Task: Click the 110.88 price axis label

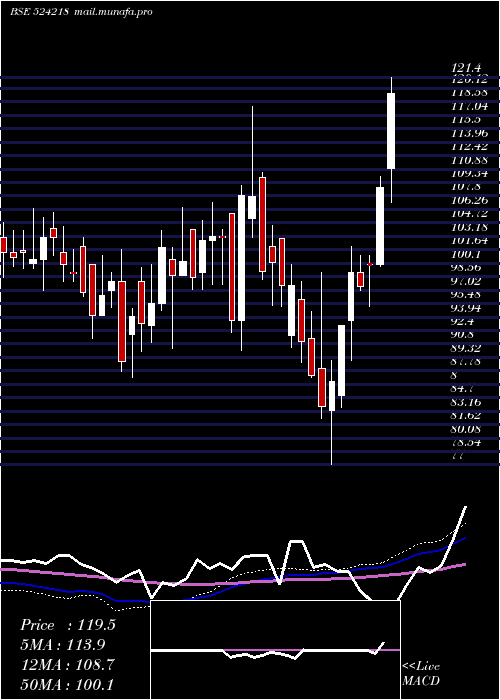Action: click(x=469, y=160)
